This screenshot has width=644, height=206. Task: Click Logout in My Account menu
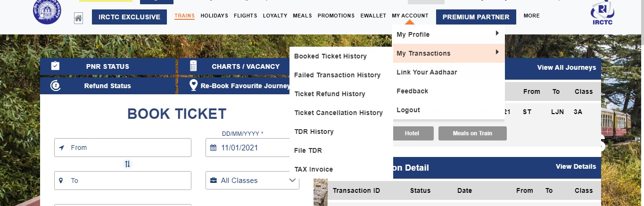click(408, 110)
